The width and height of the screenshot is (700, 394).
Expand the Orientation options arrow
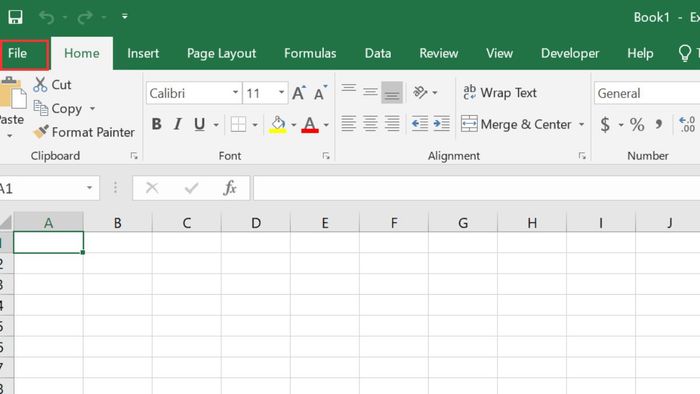click(435, 93)
